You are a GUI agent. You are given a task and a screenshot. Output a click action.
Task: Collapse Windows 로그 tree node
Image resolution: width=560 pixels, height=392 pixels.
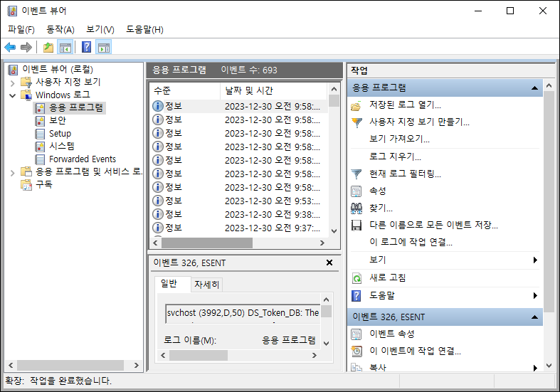13,95
